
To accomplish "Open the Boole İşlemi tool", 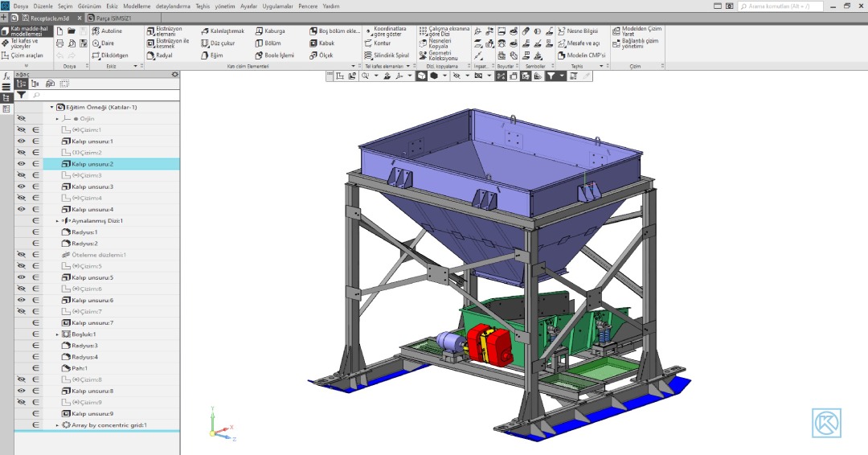I will [275, 55].
